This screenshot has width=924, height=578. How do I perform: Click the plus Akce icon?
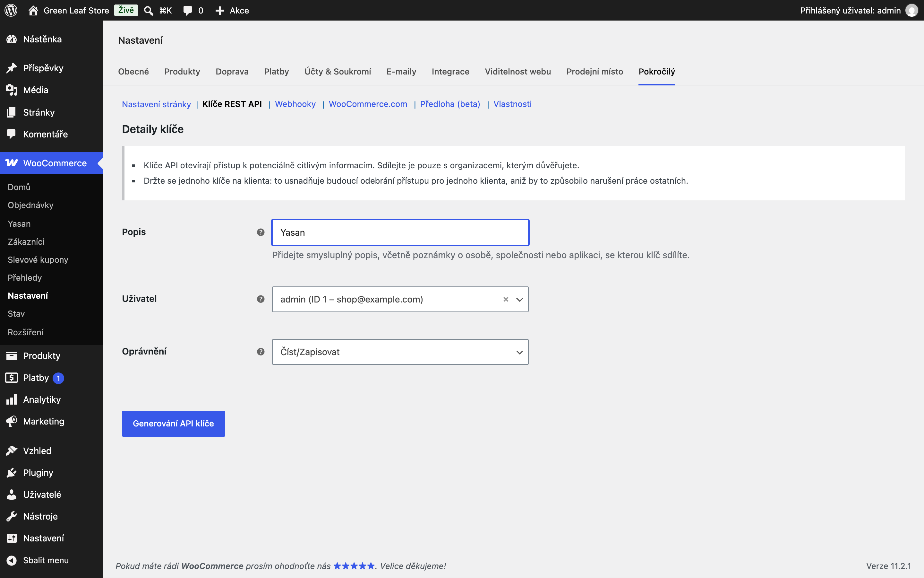(x=219, y=11)
